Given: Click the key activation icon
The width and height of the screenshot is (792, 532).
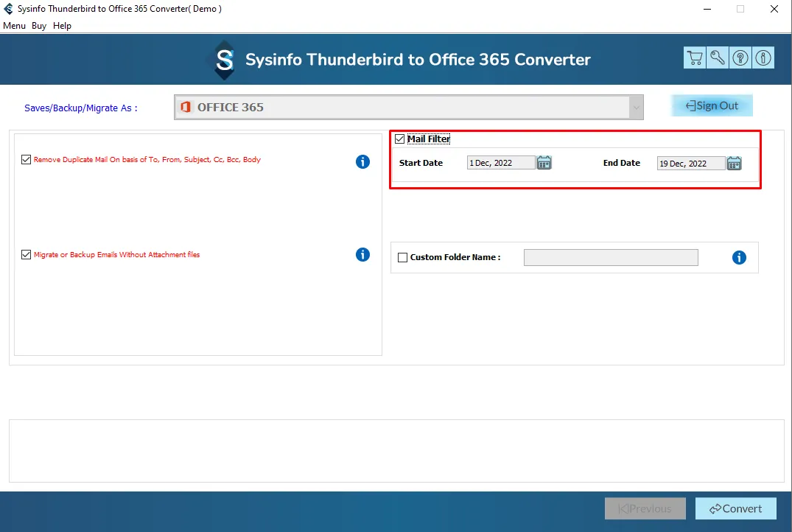Looking at the screenshot, I should tap(718, 57).
